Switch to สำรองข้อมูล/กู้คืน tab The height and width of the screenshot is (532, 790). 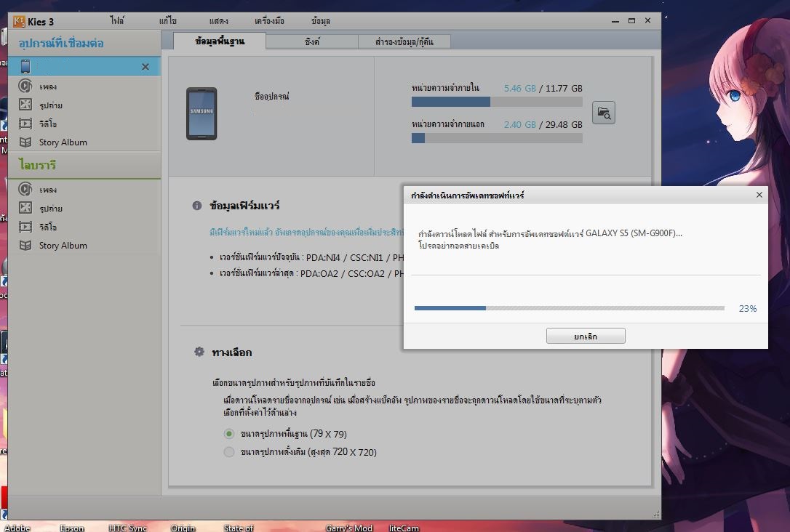[404, 41]
